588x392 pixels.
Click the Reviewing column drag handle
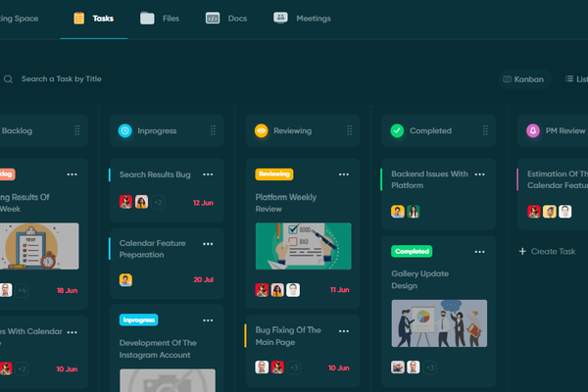coord(349,130)
